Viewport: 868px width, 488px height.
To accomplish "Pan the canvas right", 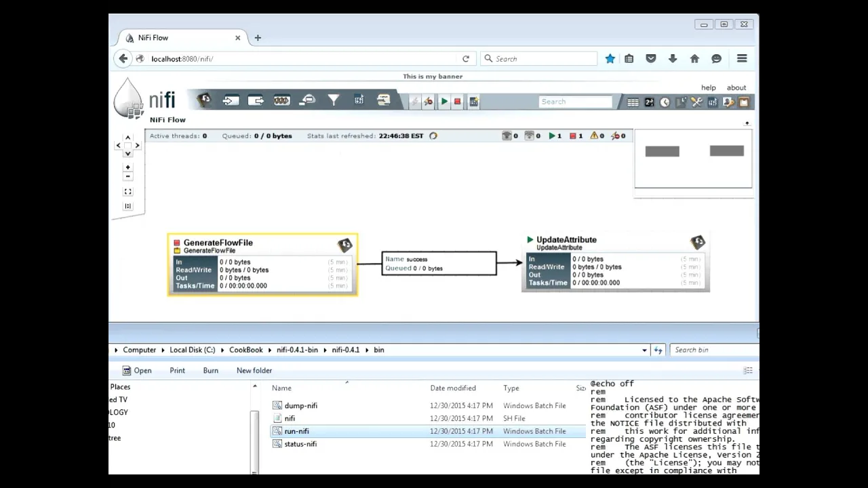I will (x=137, y=145).
